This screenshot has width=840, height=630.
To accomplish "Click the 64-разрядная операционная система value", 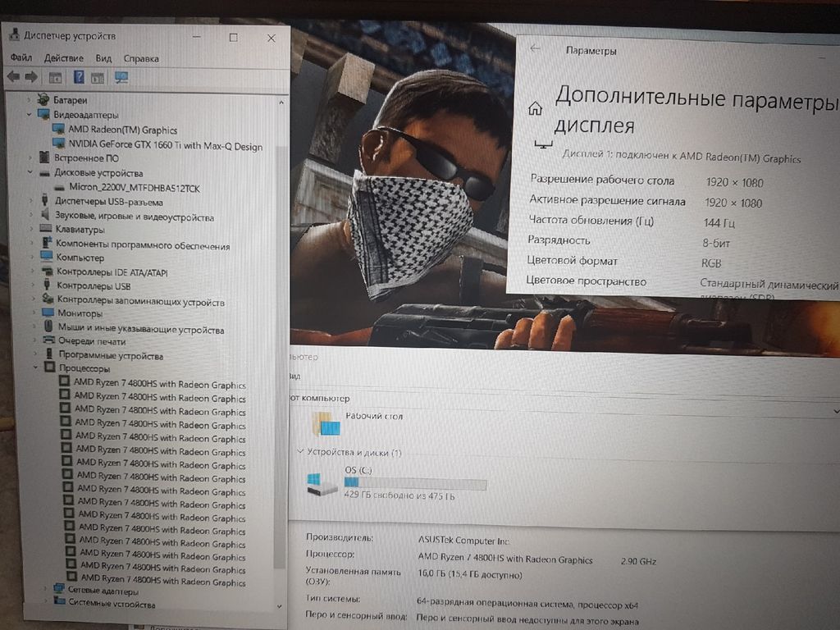I will [x=527, y=605].
